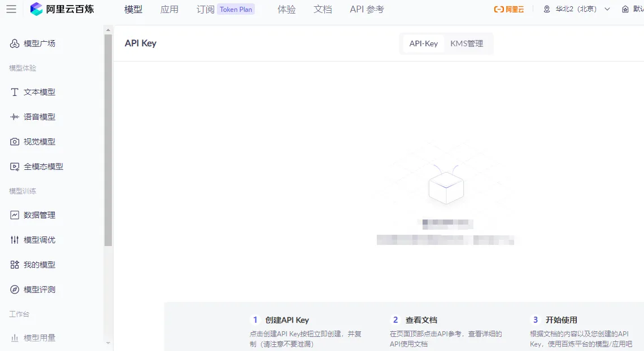Click the sidebar scrollbar up arrow

108,29
